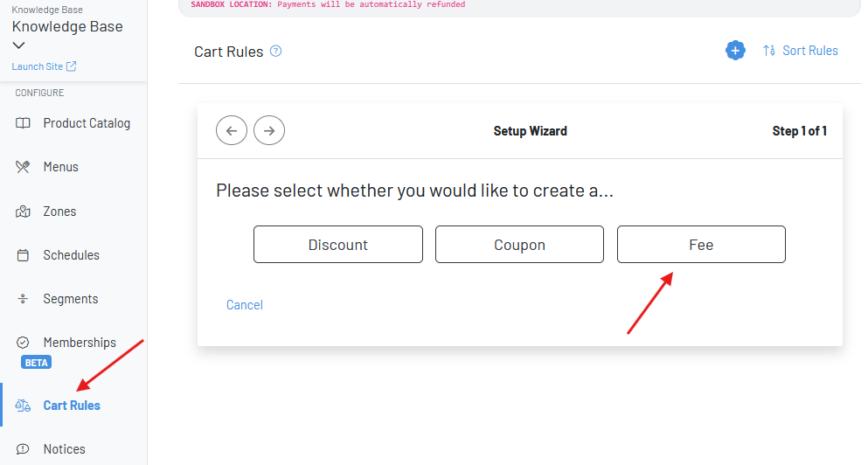The height and width of the screenshot is (465, 868).
Task: Open the Memberships menu item
Action: pyautogui.click(x=80, y=343)
